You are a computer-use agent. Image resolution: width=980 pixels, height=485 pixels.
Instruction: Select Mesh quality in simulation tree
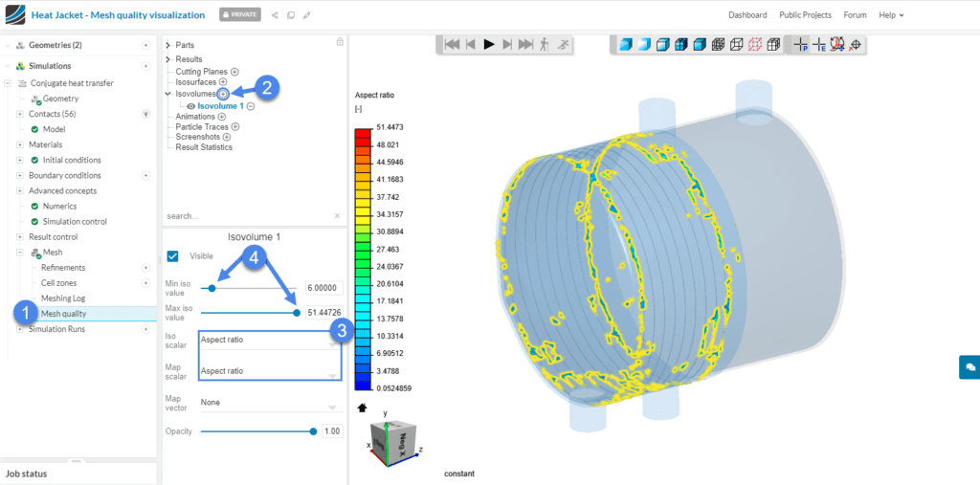tap(65, 314)
